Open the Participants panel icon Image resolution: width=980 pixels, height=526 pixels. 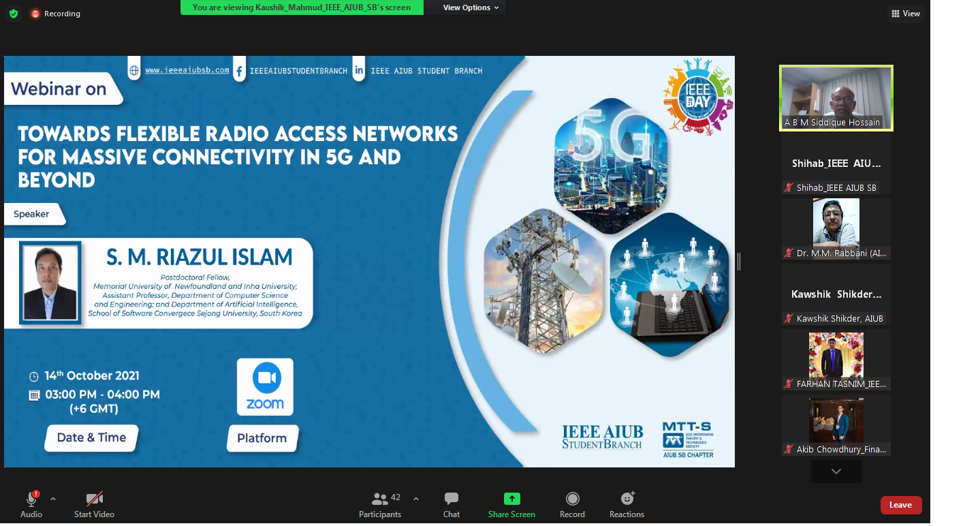click(x=379, y=499)
